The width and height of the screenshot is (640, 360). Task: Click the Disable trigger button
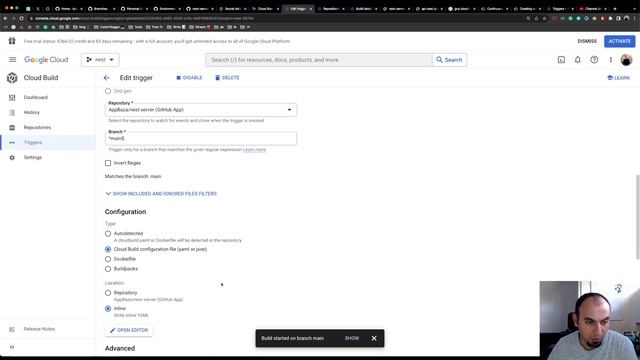click(189, 78)
